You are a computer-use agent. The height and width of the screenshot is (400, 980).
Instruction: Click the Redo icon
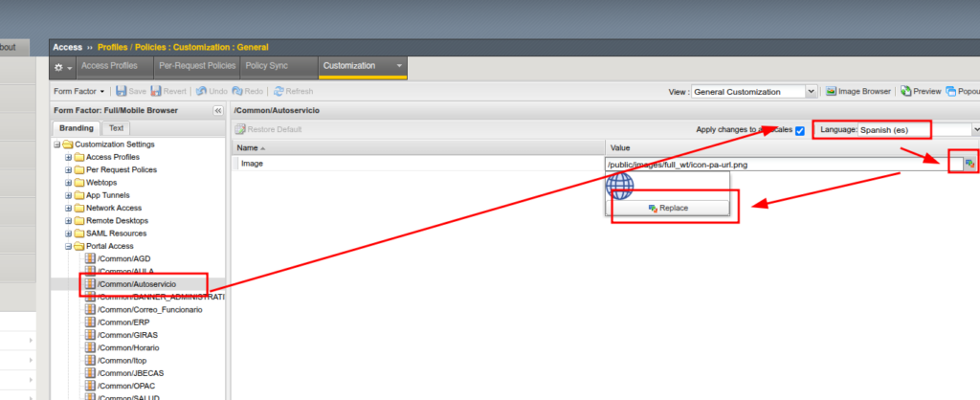tap(246, 91)
